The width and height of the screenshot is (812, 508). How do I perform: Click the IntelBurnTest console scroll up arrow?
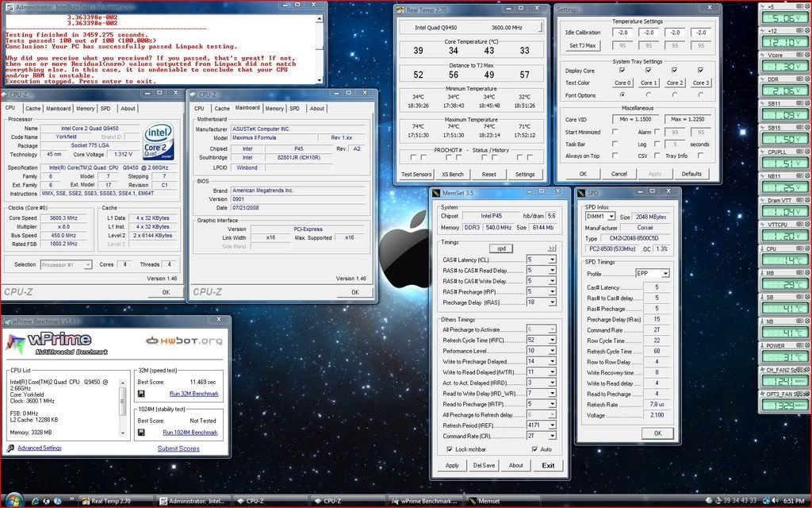coord(319,19)
